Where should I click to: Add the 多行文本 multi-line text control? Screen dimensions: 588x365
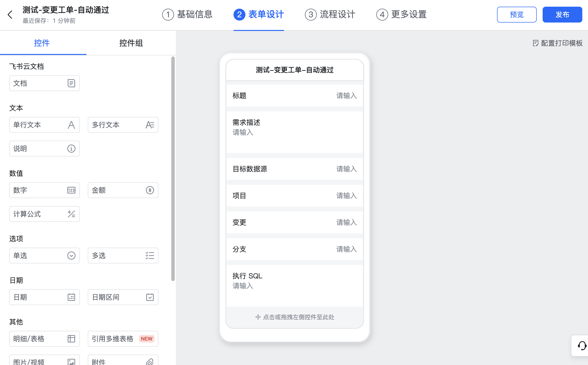pos(123,125)
